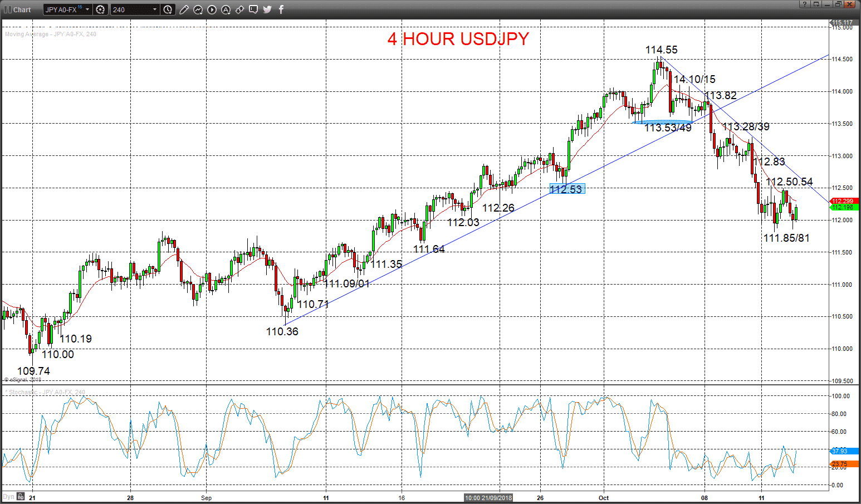Screen dimensions: 861x504
Task: Click the play replay button icon
Action: (x=212, y=9)
